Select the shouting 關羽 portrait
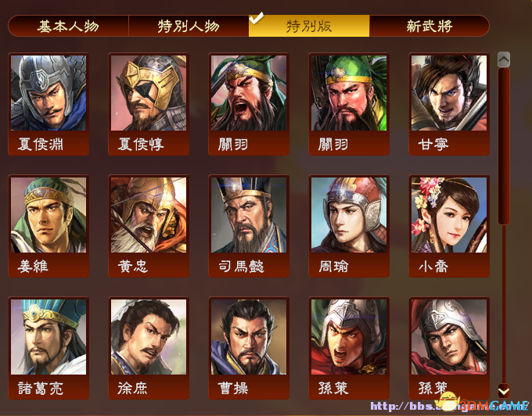 249,104
